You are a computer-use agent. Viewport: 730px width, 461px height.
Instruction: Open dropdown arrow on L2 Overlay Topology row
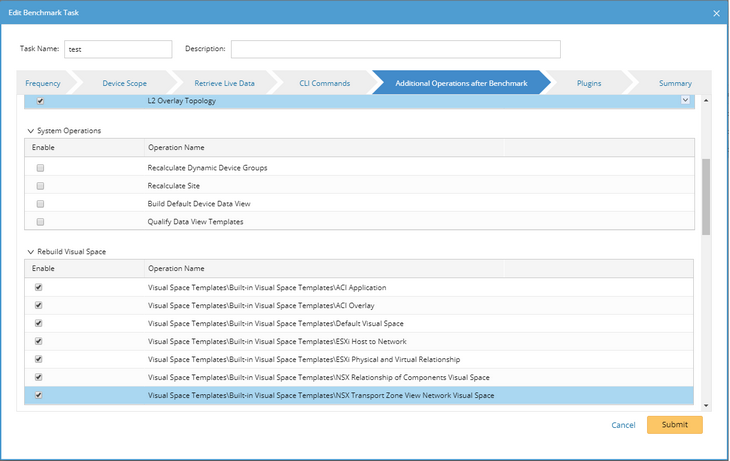[685, 101]
